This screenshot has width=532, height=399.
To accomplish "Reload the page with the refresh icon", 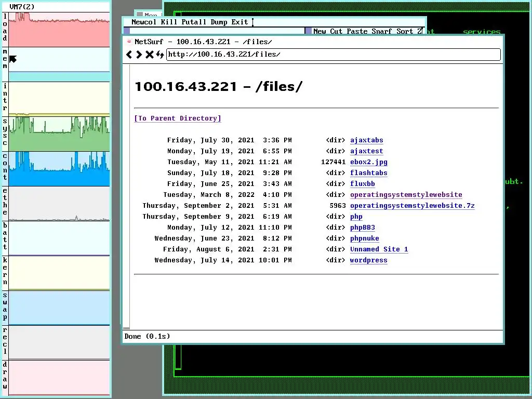I will pyautogui.click(x=160, y=54).
